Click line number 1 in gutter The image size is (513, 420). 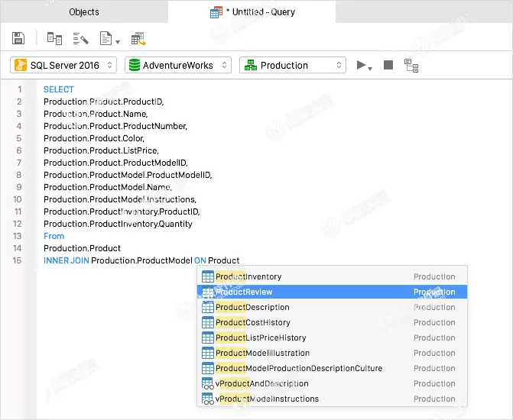click(x=20, y=89)
